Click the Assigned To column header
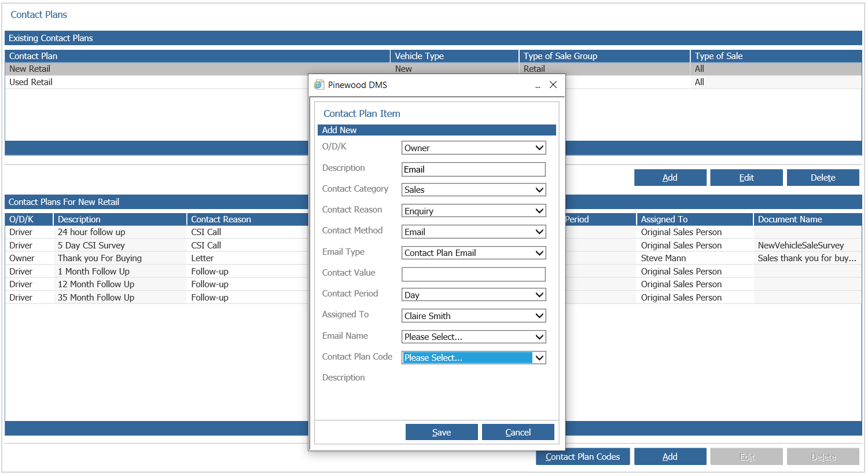 (x=695, y=219)
